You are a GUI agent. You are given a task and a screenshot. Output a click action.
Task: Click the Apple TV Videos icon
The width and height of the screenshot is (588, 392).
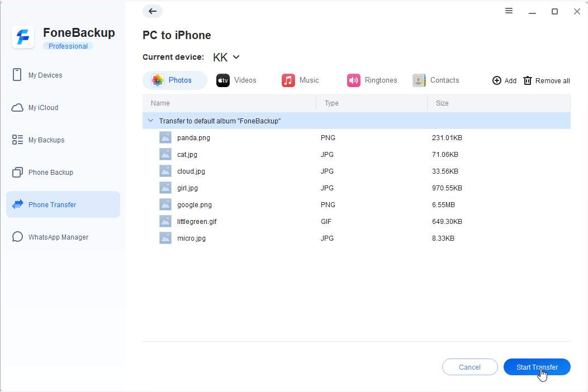(x=223, y=80)
